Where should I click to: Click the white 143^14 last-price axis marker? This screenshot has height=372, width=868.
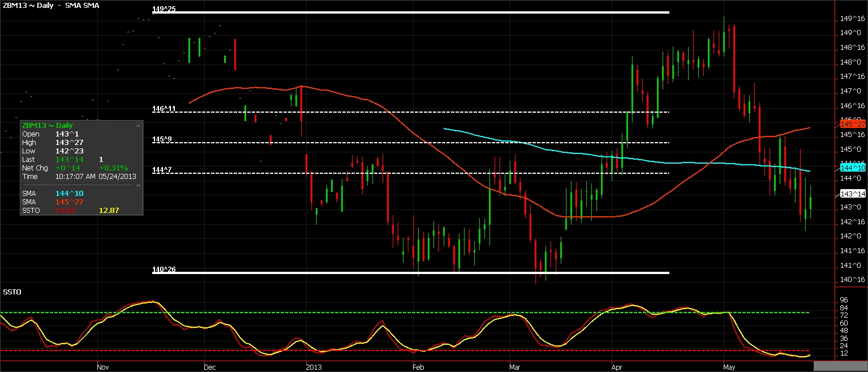(x=853, y=194)
